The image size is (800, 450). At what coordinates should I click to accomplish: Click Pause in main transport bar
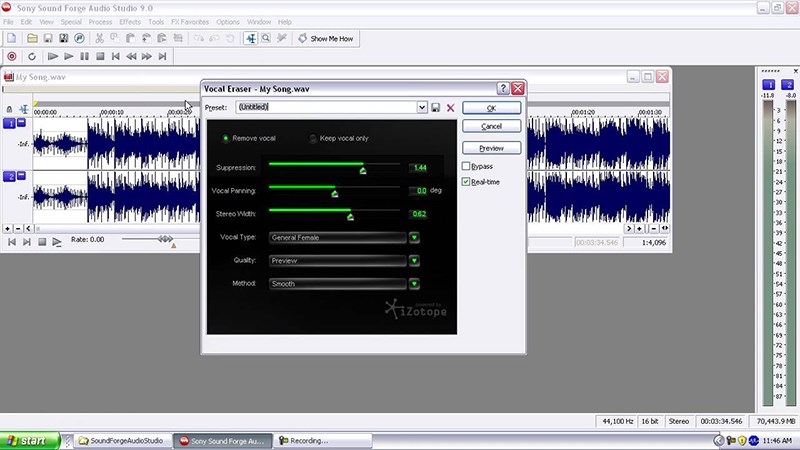[85, 57]
